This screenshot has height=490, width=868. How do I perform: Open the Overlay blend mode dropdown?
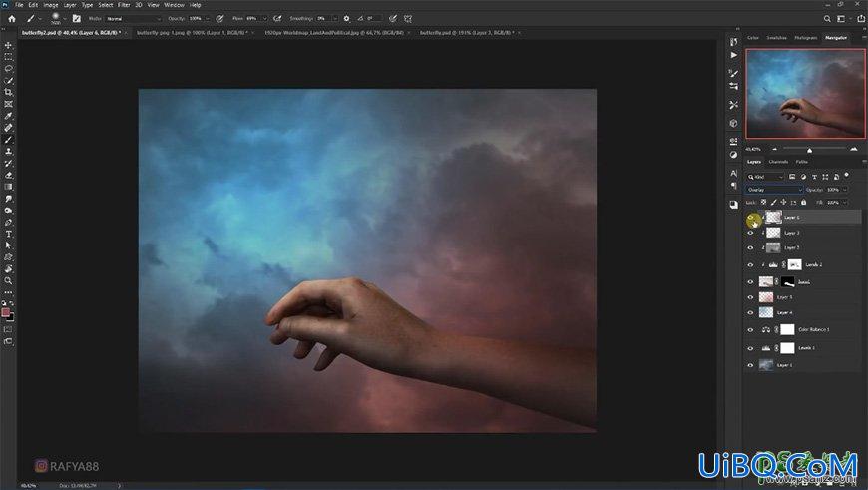(773, 190)
